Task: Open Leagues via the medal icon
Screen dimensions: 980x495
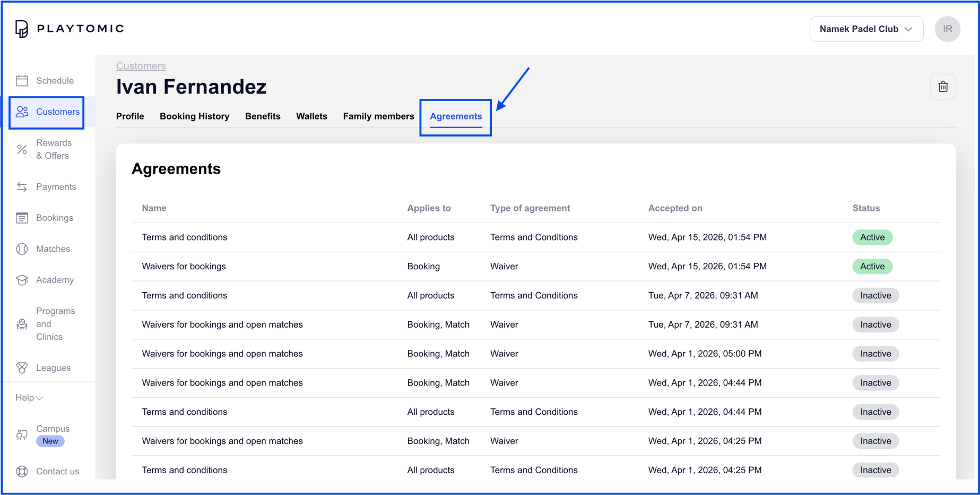Action: [x=22, y=368]
